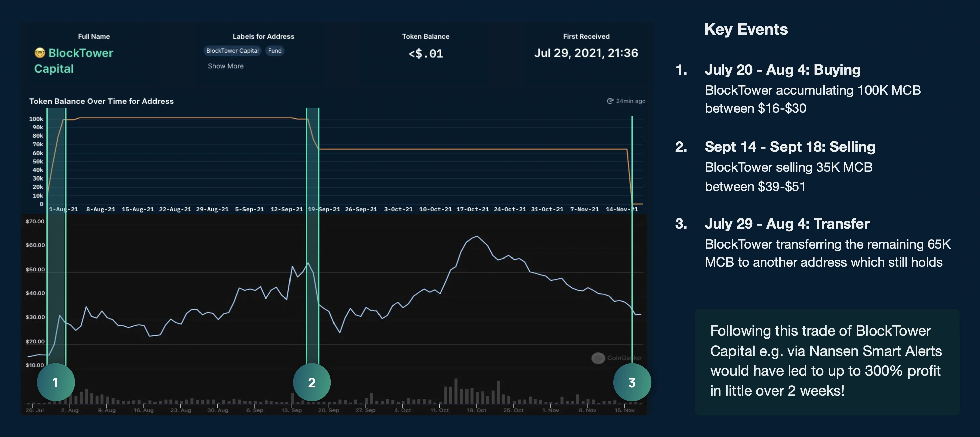This screenshot has height=437, width=980.
Task: Click the 26-Sep-21 date axis label
Action: click(x=361, y=210)
